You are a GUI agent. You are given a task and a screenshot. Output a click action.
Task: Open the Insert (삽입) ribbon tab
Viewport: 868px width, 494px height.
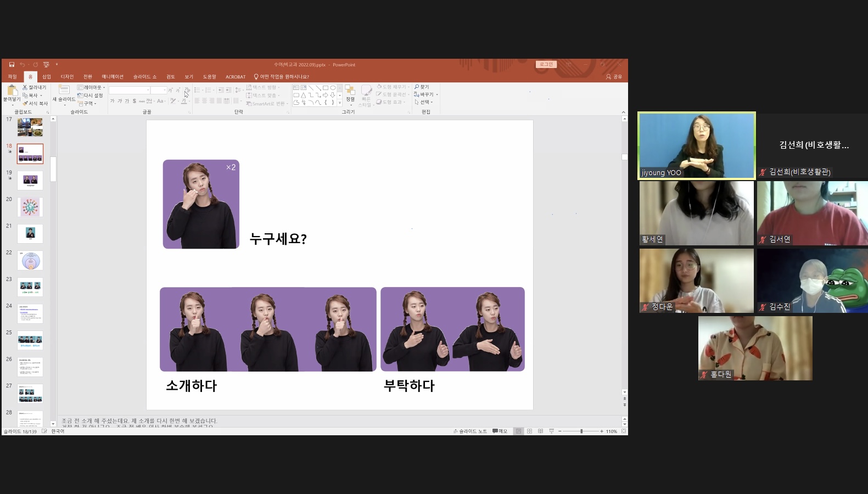tap(47, 77)
